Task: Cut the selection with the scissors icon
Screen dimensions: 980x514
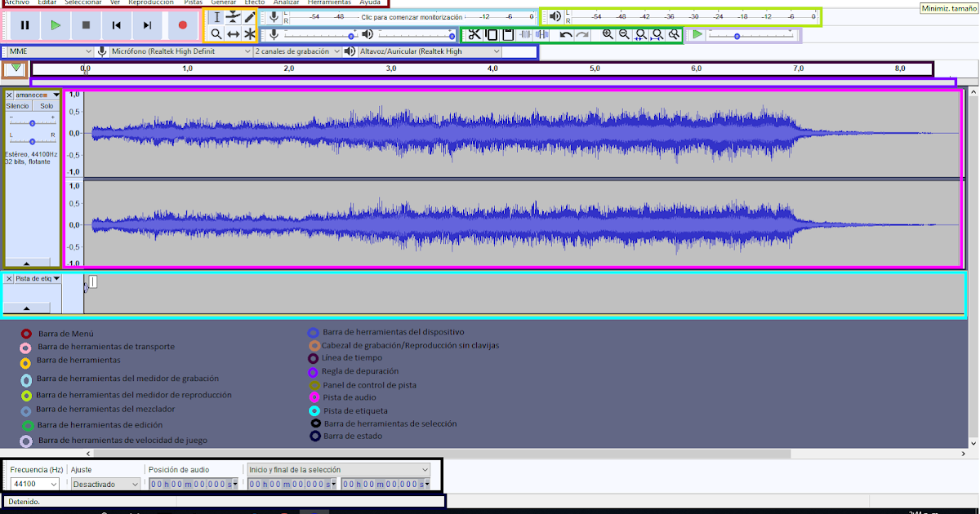Action: pyautogui.click(x=474, y=34)
